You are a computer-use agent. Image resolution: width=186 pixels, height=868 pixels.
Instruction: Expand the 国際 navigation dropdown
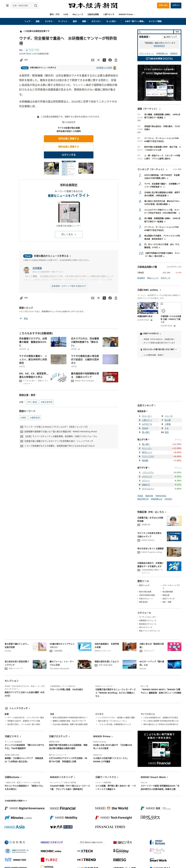point(85,21)
